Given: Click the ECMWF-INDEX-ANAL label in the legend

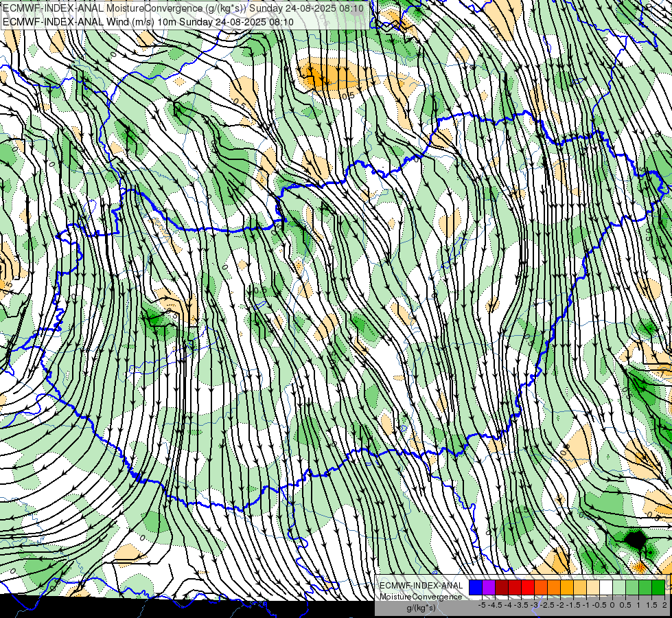Looking at the screenshot, I should [421, 586].
